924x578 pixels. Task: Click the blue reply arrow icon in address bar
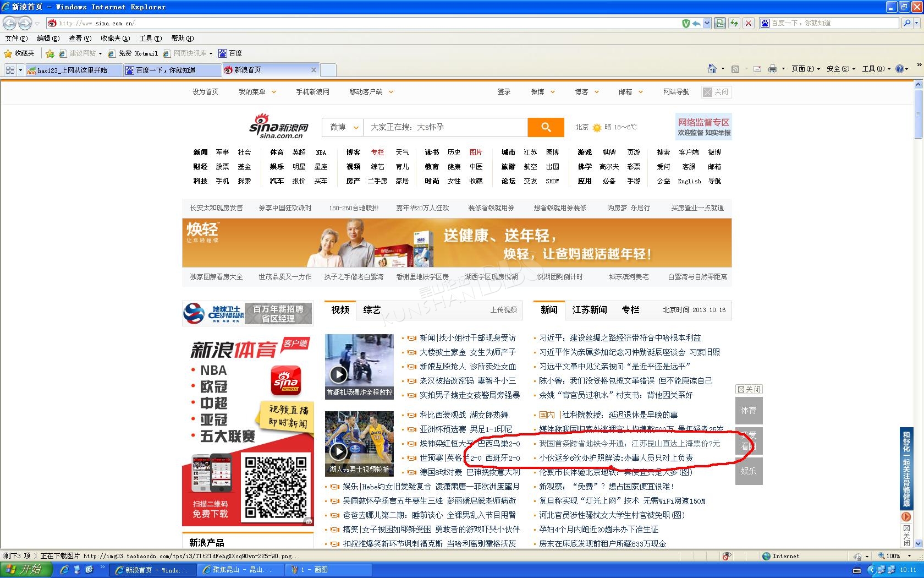(696, 23)
